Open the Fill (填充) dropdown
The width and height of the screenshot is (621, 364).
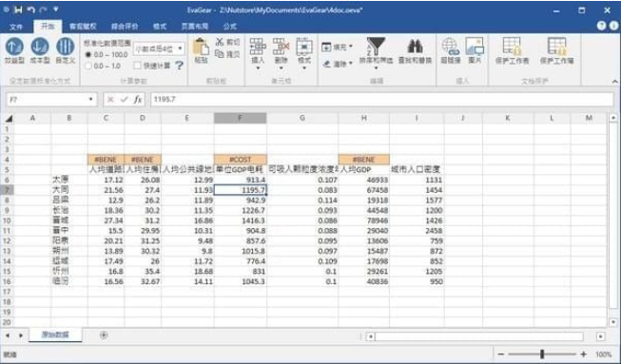click(337, 48)
